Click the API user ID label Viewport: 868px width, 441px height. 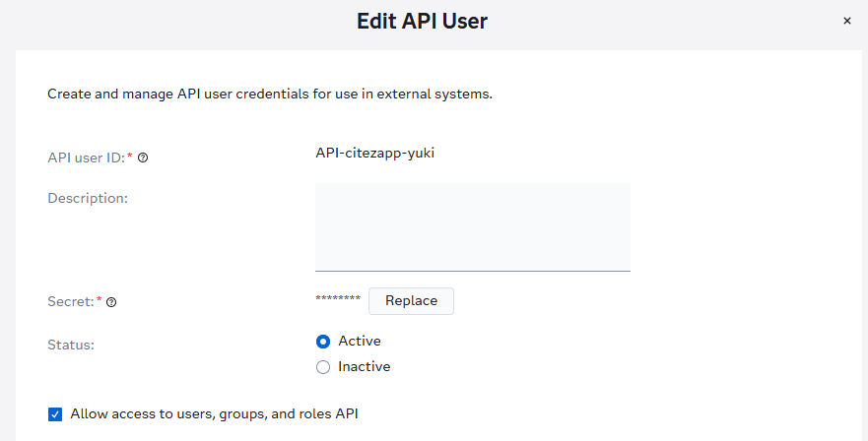(x=87, y=157)
